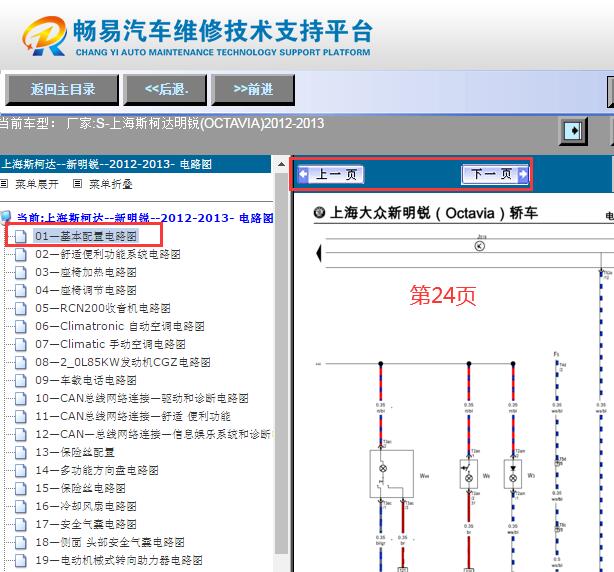Open 05—RCN200收音机电路图
The width and height of the screenshot is (614, 572).
(103, 308)
